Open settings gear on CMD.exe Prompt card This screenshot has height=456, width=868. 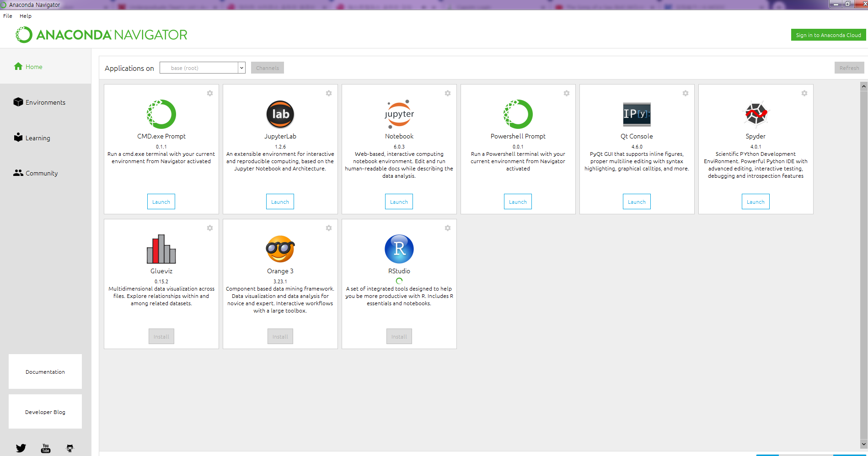(210, 93)
